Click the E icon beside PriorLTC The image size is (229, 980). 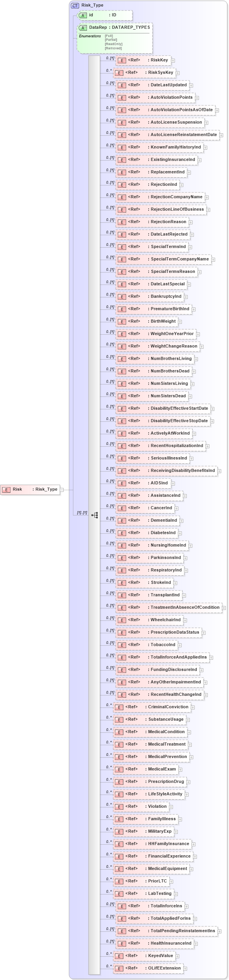pos(119,882)
